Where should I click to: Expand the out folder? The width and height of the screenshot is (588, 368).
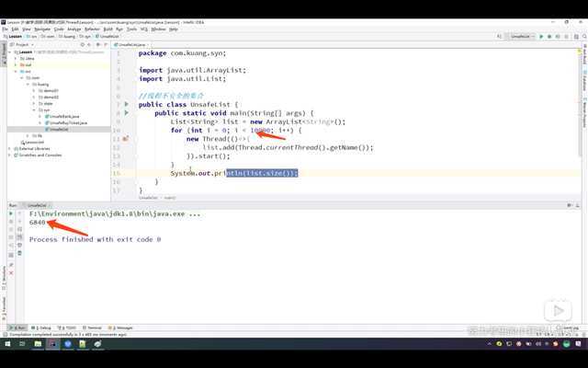point(16,65)
